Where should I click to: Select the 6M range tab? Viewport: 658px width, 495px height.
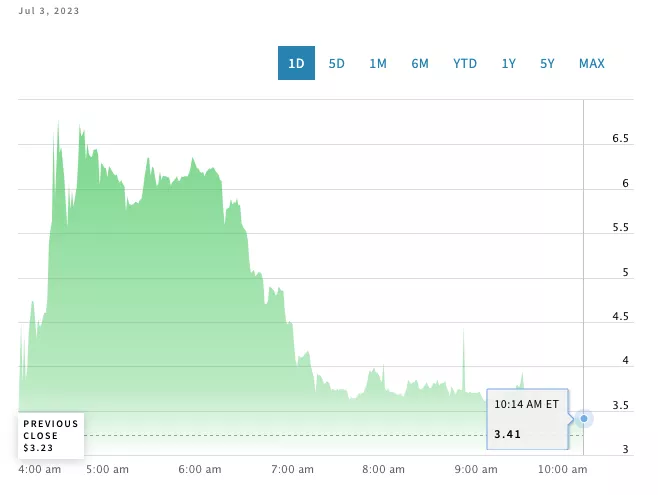(x=420, y=64)
